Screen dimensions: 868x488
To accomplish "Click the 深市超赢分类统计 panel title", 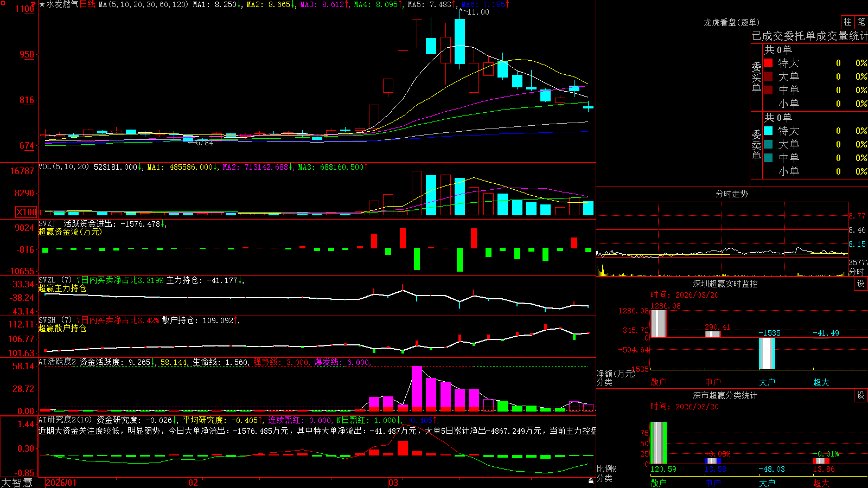I will pos(725,395).
